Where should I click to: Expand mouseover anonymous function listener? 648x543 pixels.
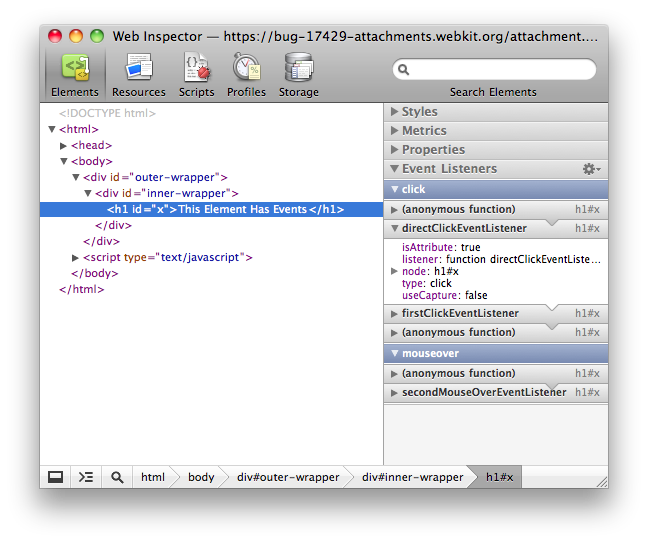click(x=394, y=374)
